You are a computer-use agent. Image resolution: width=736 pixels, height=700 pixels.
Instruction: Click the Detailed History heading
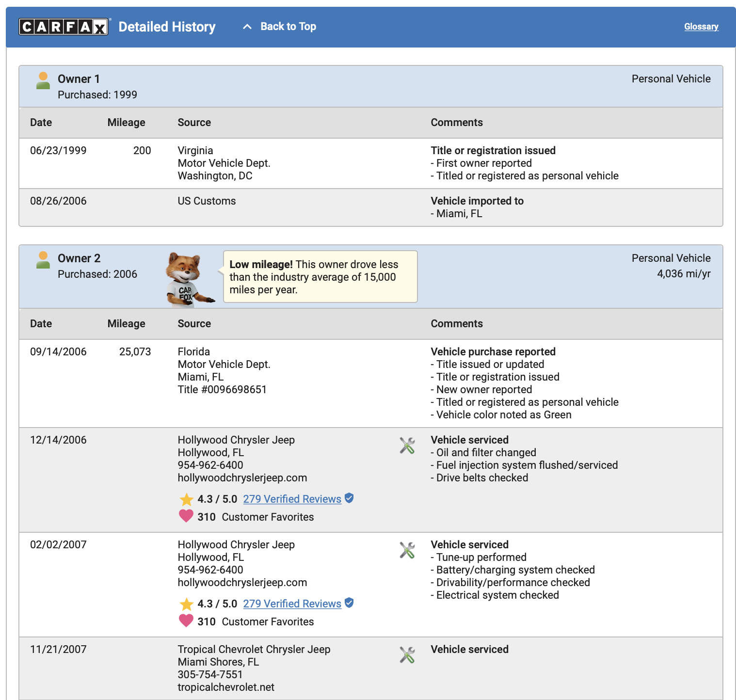pyautogui.click(x=167, y=27)
